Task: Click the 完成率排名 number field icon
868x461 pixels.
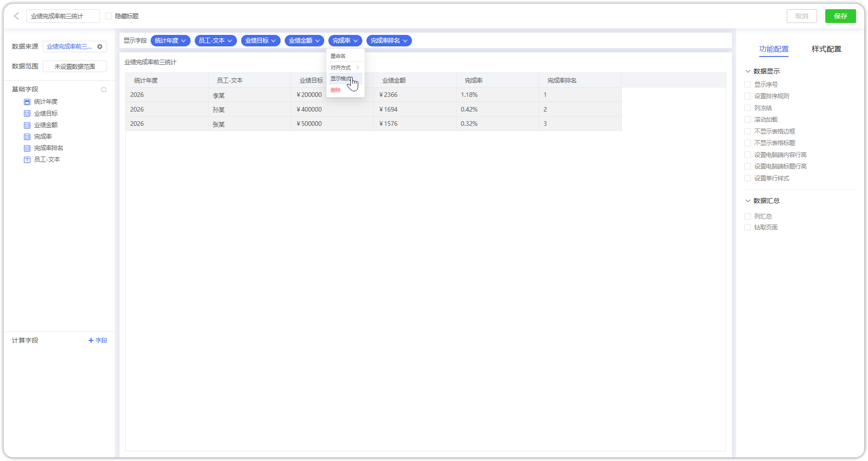Action: [27, 148]
